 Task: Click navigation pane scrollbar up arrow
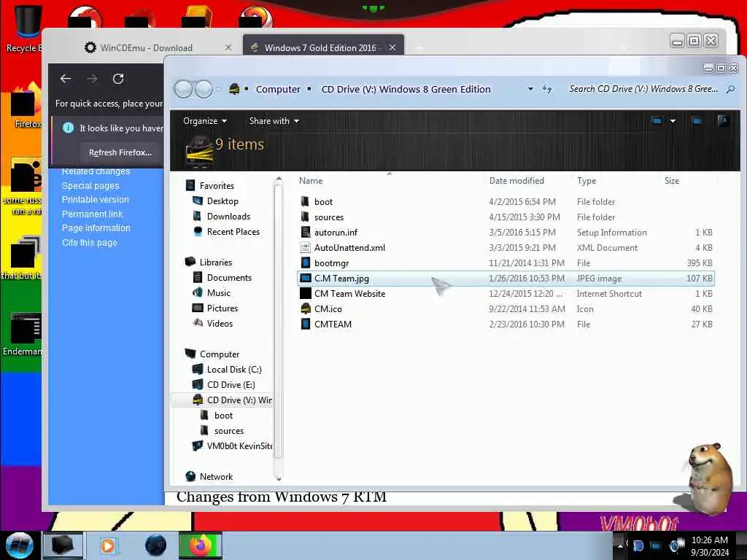[x=279, y=180]
